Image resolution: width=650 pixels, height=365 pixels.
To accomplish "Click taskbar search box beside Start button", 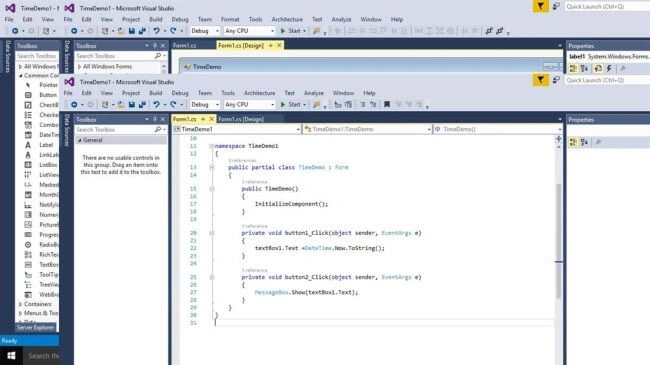I will 42,355.
